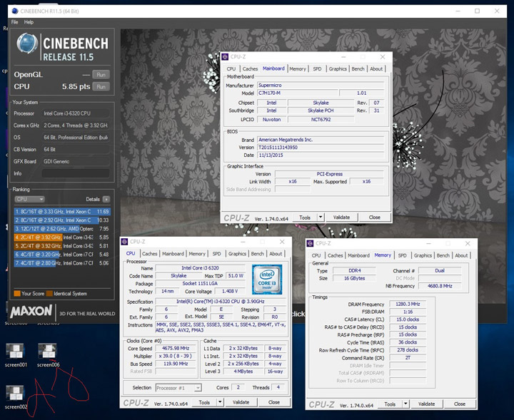
Task: Select the screen006 desktop icon
Action: (48, 354)
